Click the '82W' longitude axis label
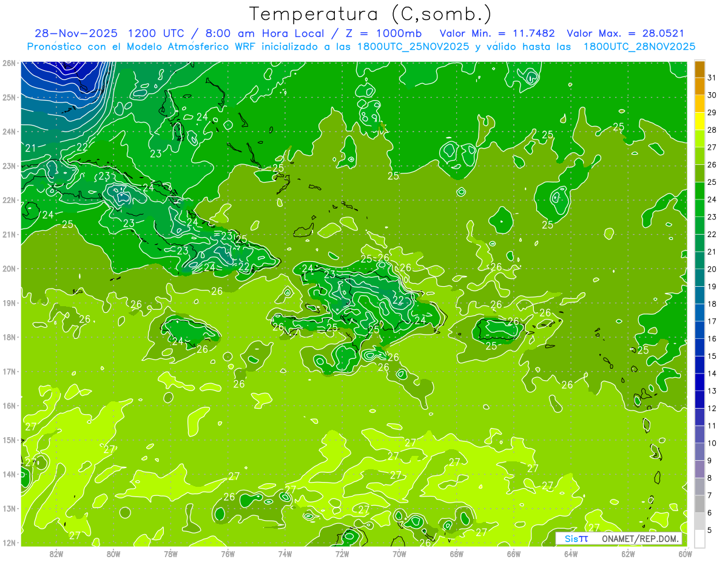Screen dimensions: 728x562 (x=56, y=554)
